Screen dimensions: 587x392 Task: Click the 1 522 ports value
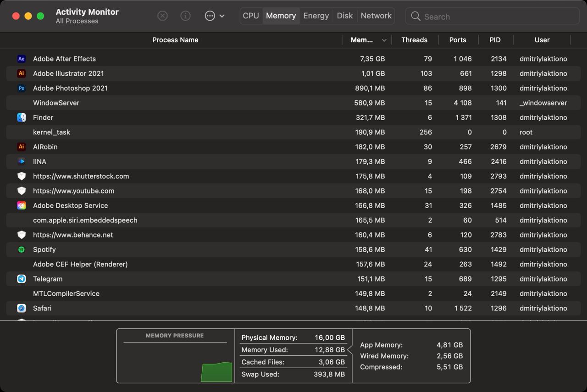463,308
